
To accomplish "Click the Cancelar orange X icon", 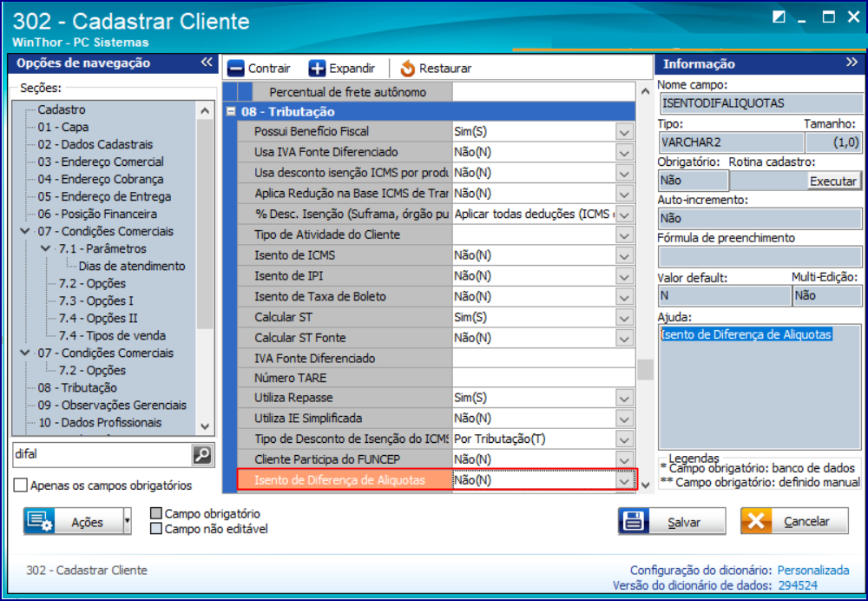I will coord(756,521).
